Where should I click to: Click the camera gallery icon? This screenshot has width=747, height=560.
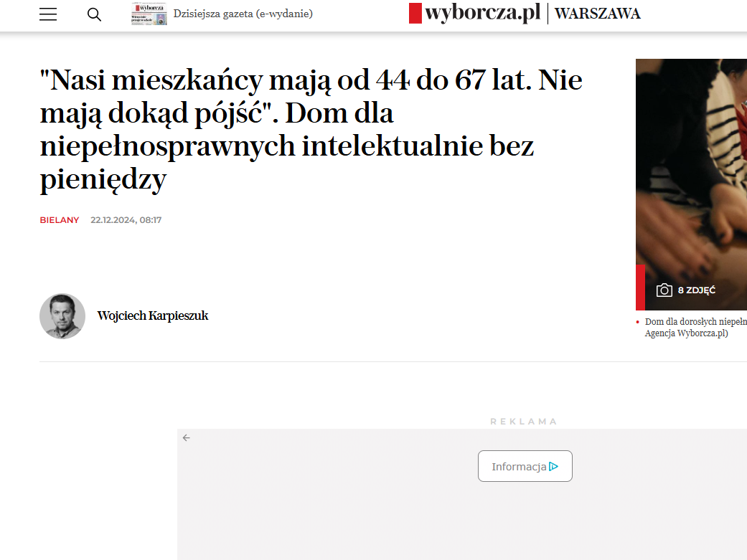click(664, 290)
